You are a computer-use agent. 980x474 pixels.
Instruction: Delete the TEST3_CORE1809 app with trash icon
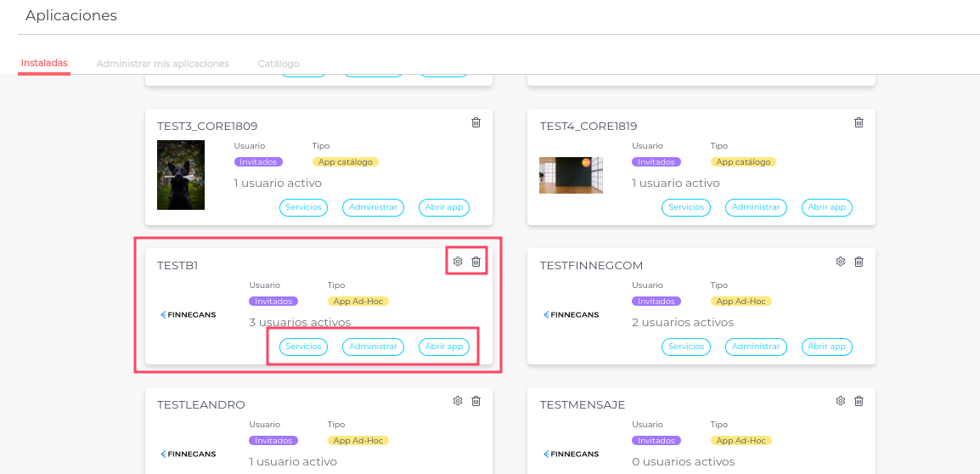476,122
